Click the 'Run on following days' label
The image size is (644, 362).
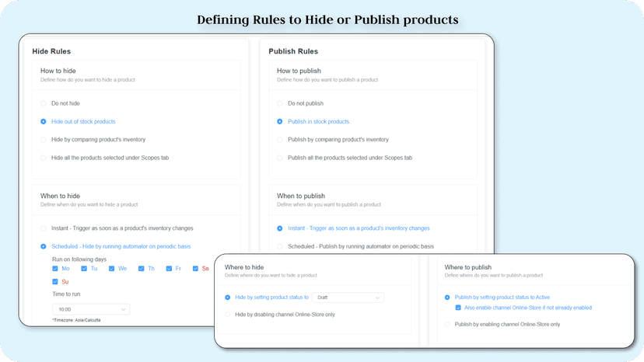[79, 259]
